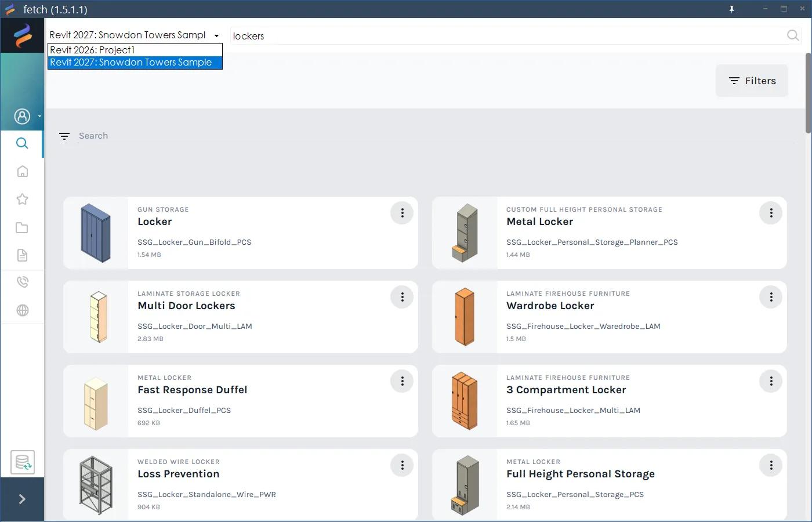Open the folder icon in sidebar
The width and height of the screenshot is (812, 522).
pyautogui.click(x=22, y=227)
